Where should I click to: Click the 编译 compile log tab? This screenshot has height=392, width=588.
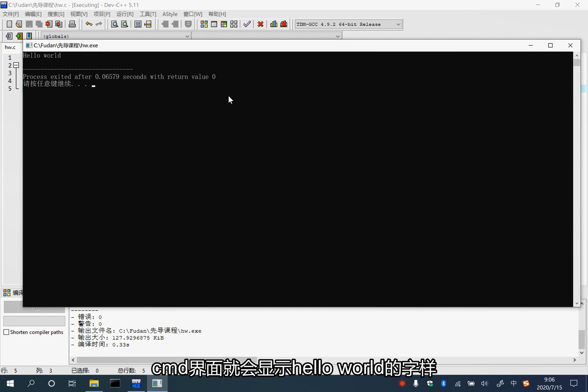click(x=13, y=293)
